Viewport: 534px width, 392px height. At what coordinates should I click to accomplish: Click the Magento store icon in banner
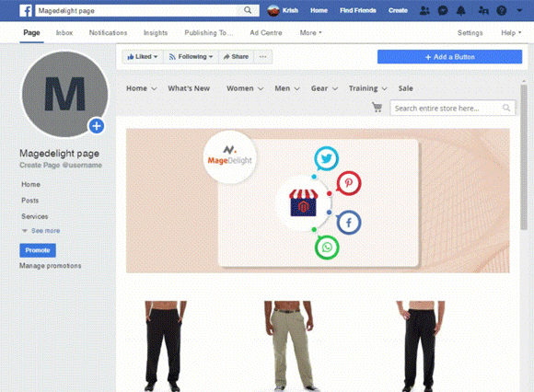(303, 203)
